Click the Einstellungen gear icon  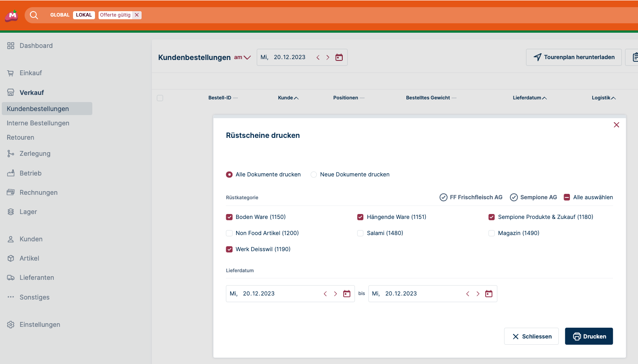[x=11, y=325]
